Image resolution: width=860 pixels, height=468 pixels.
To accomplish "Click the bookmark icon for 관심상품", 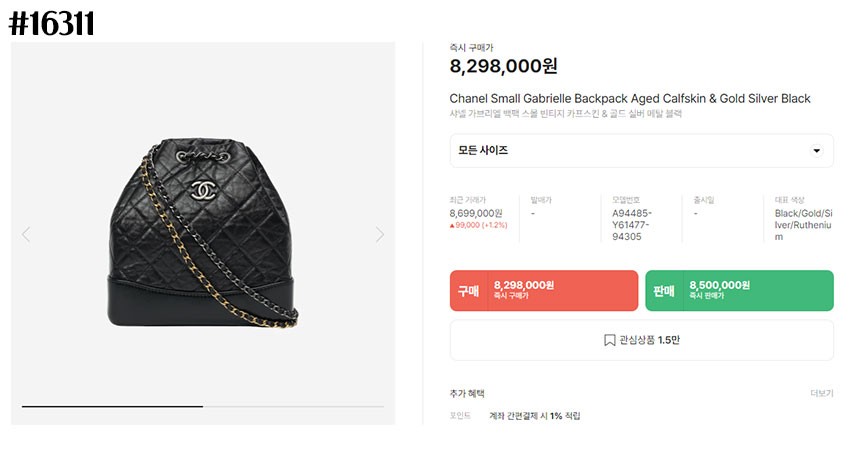I will click(x=609, y=340).
